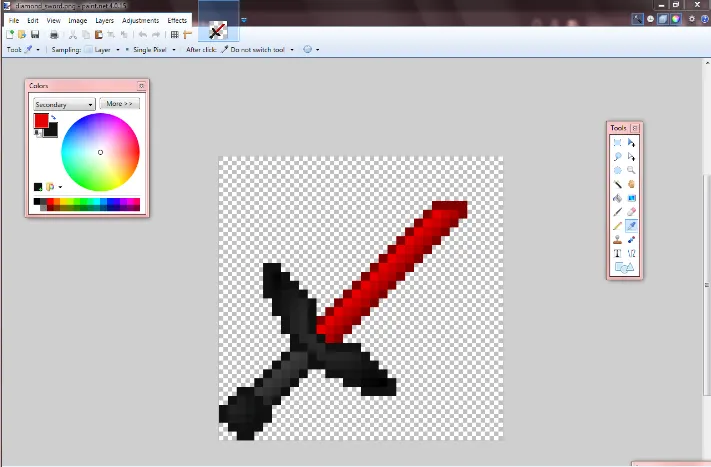Screen dimensions: 711x467
Task: Select the Shapes tool
Action: [x=624, y=268]
